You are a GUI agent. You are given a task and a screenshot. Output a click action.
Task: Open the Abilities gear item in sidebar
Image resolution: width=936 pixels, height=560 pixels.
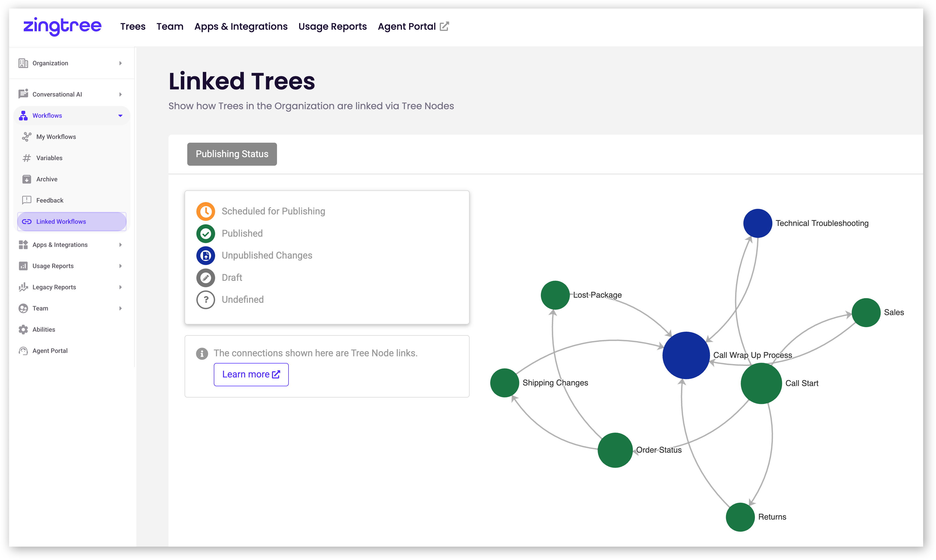tap(43, 330)
